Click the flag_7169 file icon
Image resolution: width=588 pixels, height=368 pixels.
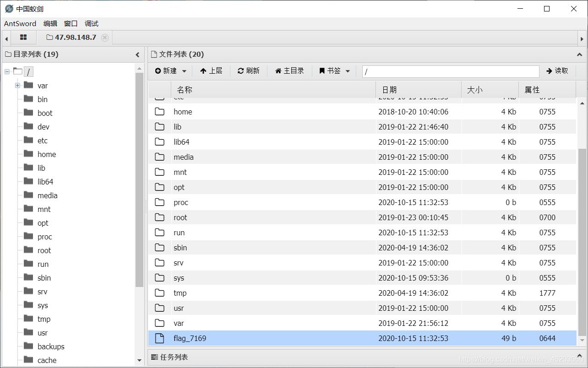pos(159,338)
